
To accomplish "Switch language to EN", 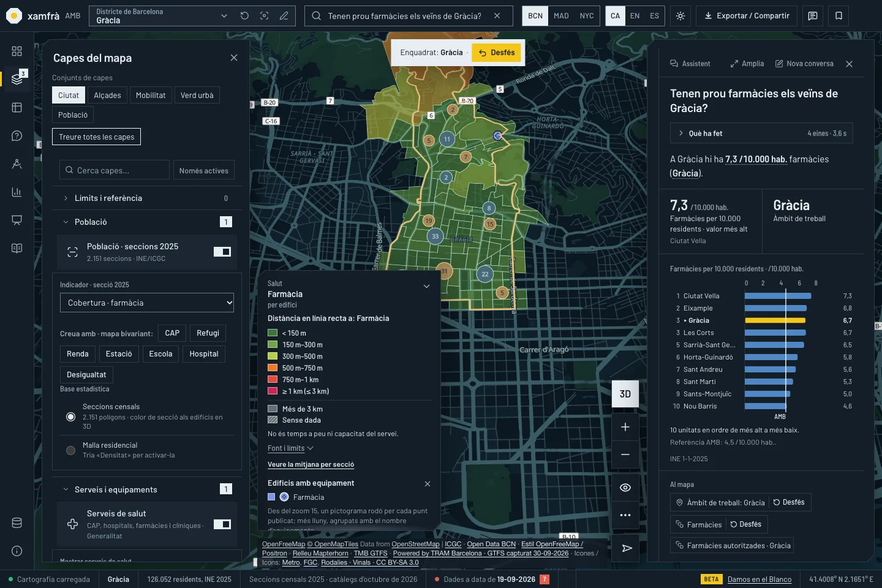I will click(635, 16).
